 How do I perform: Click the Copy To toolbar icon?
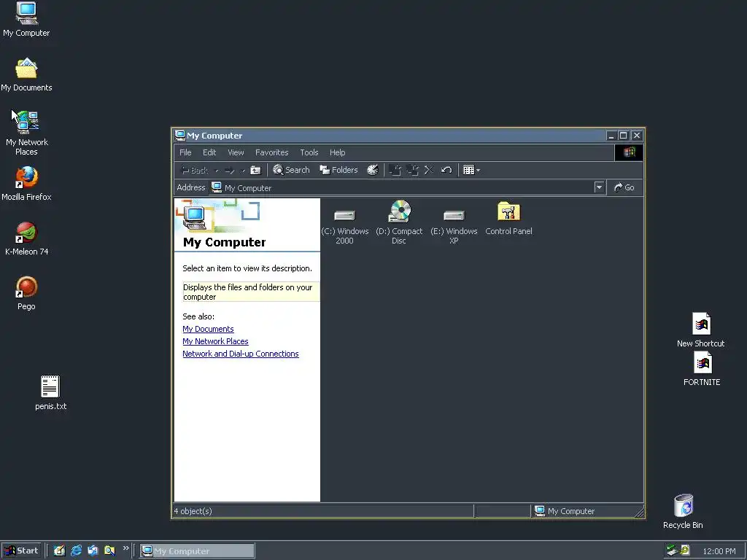pyautogui.click(x=412, y=170)
